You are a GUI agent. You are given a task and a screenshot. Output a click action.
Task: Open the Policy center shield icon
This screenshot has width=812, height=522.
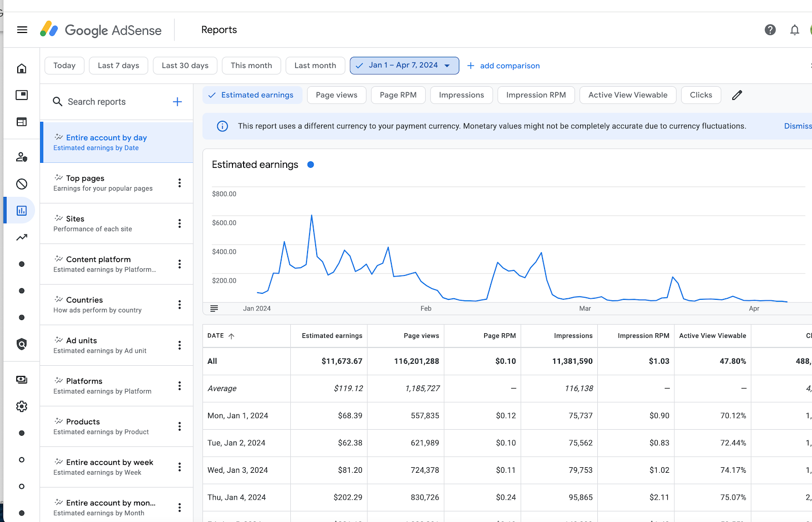point(22,344)
